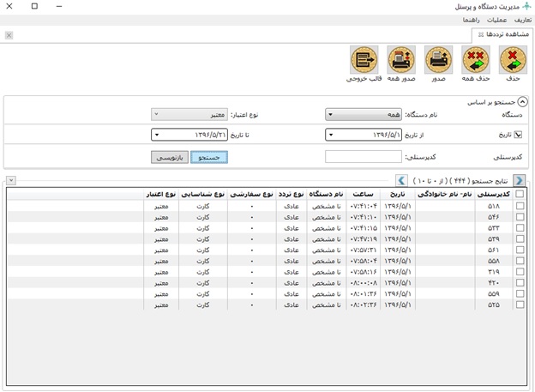Click the gray X panel close button below menu bar
Viewport: 535px width, 392px height.
point(9,35)
